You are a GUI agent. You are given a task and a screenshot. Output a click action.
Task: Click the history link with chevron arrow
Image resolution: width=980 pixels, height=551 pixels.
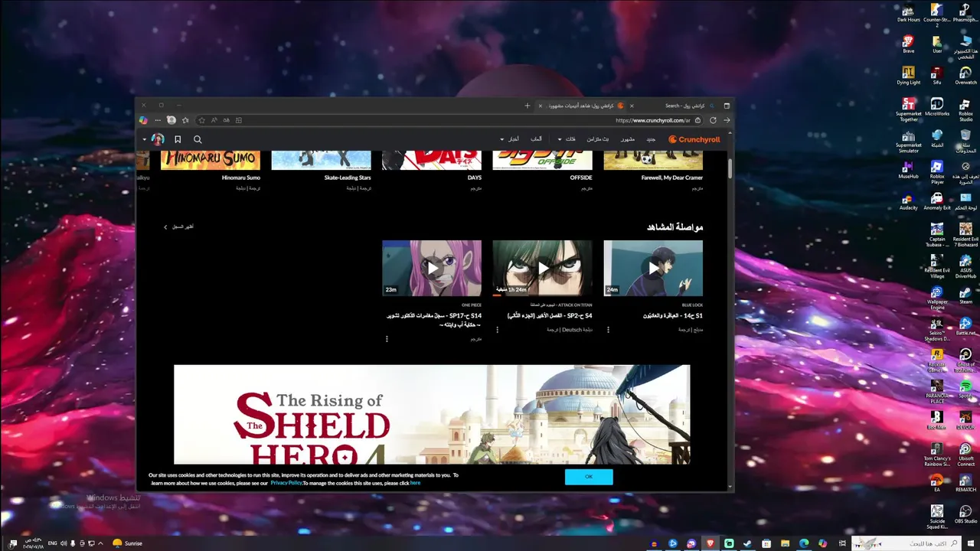[179, 227]
